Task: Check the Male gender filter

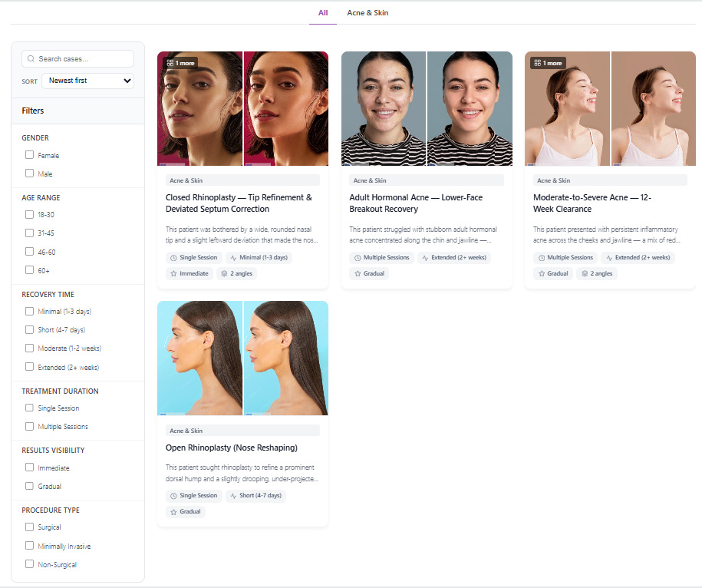Action: tap(30, 173)
